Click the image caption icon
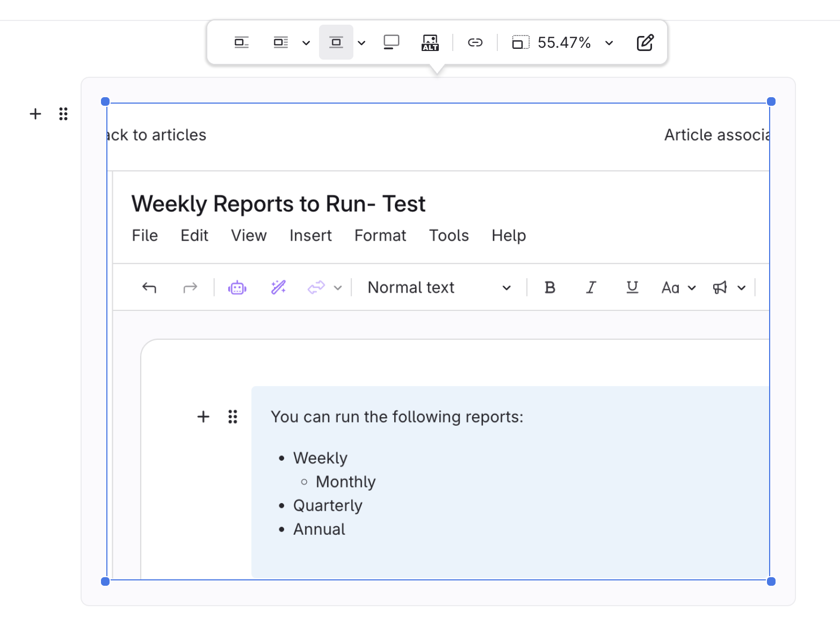Screen dimensions: 840x640 (391, 42)
